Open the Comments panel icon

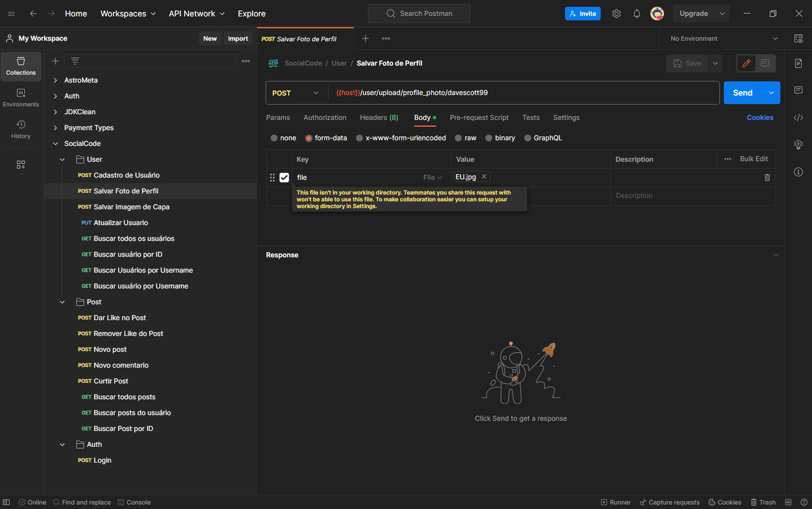tap(798, 90)
